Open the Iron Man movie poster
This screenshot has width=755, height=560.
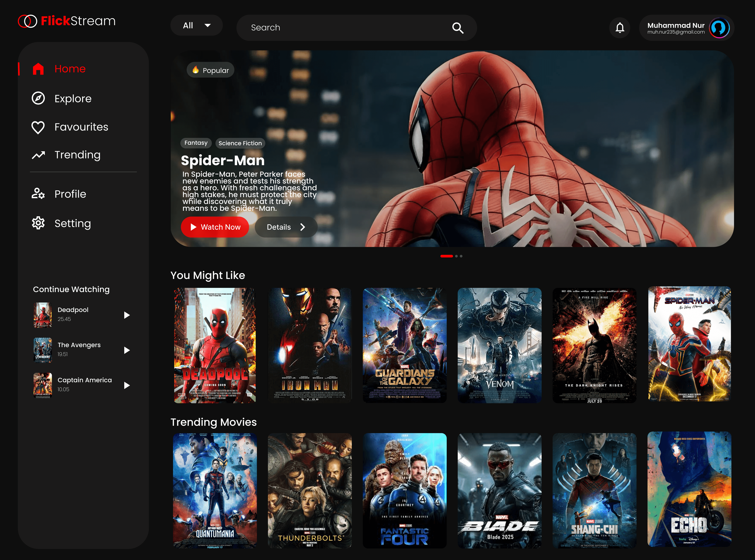coord(310,345)
